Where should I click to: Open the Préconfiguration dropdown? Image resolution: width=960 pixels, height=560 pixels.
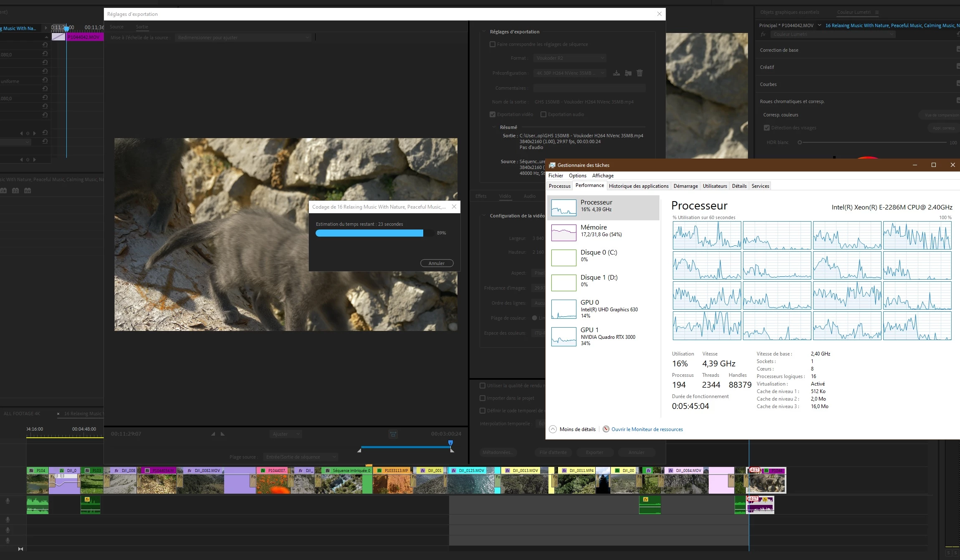pos(569,73)
